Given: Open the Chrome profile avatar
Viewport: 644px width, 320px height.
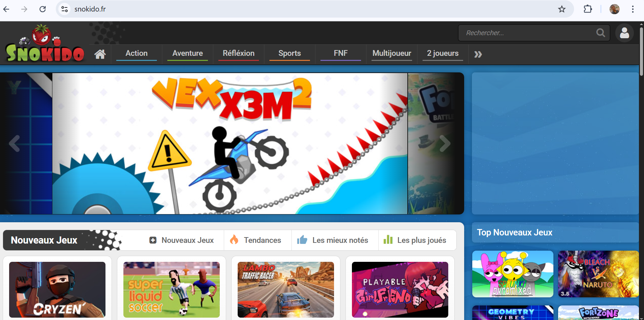Looking at the screenshot, I should (x=614, y=9).
